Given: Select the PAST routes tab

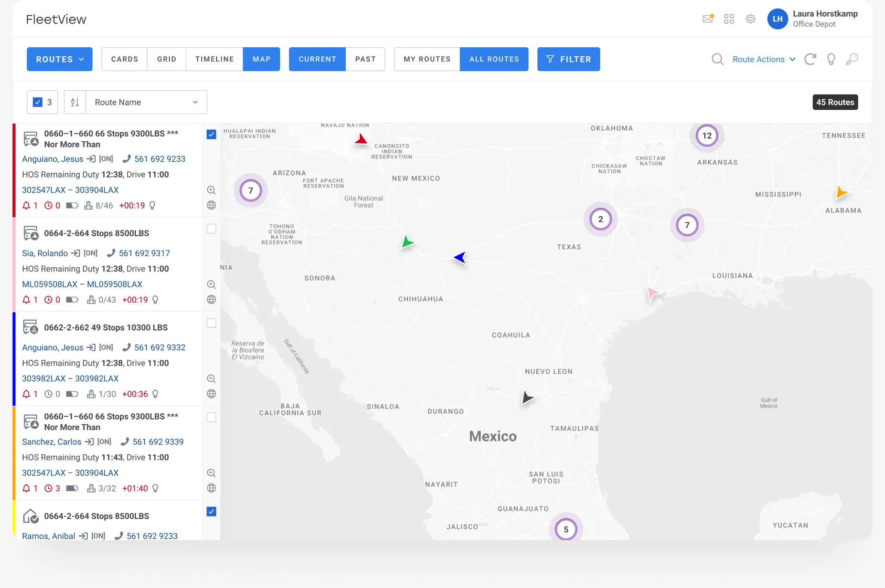Looking at the screenshot, I should 365,59.
